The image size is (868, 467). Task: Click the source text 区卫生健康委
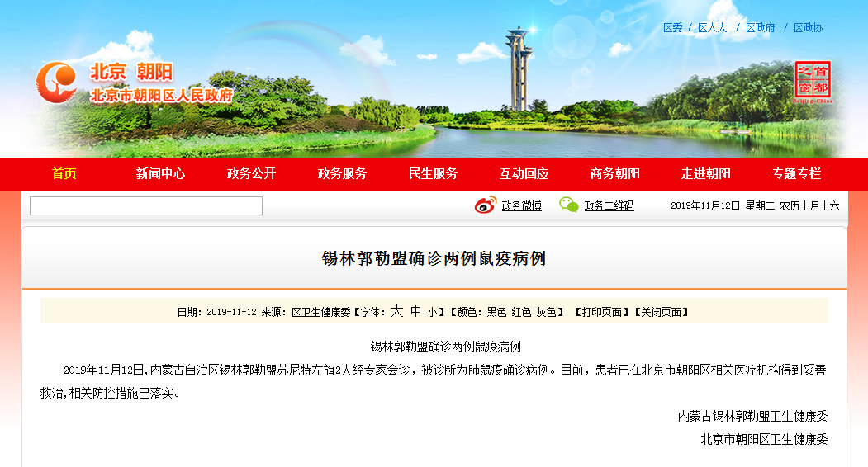click(321, 313)
